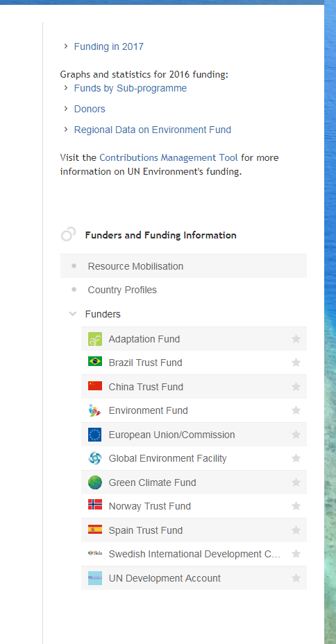Screen dimensions: 336x644
Task: Click the Adaptation Fund green logo icon
Action: (x=95, y=339)
